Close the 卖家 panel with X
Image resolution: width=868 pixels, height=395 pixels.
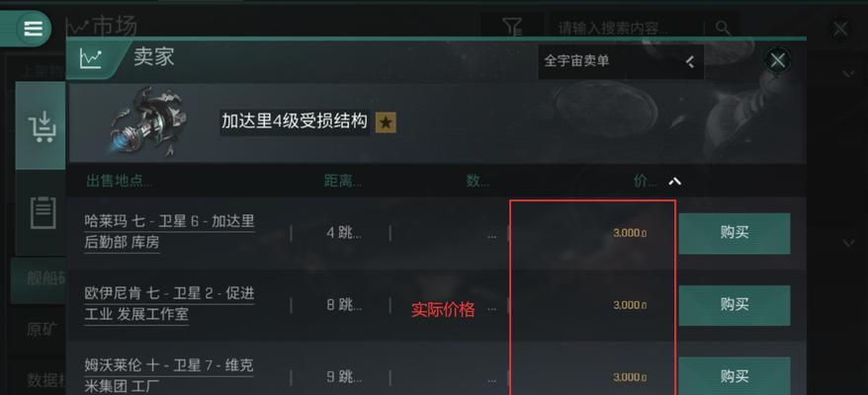[x=778, y=60]
